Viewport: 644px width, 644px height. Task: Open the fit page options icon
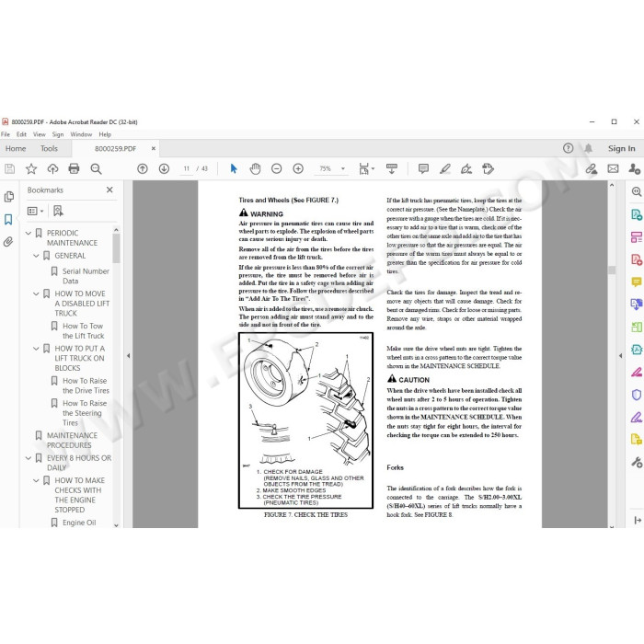(x=366, y=168)
